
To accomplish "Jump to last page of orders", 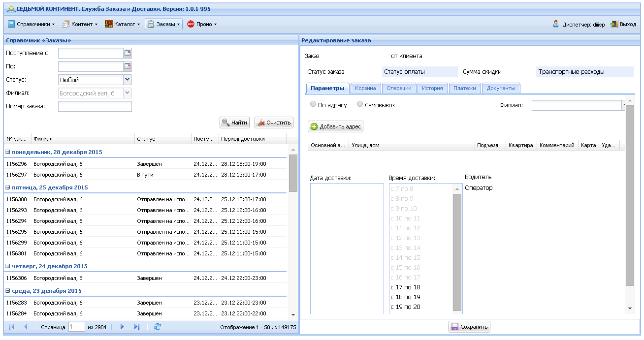I will [x=137, y=327].
